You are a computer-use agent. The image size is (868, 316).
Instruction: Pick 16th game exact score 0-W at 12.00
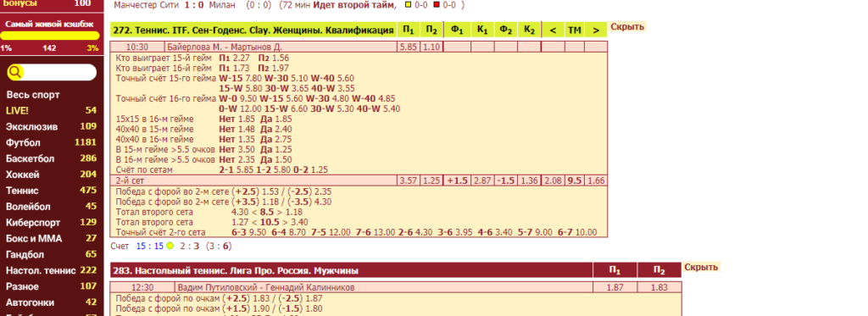point(249,109)
